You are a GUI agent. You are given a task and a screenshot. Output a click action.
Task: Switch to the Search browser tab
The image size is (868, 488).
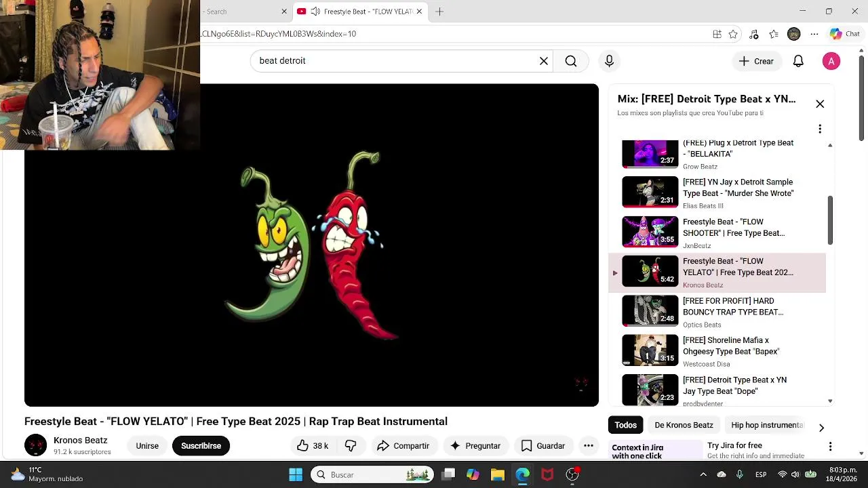244,12
